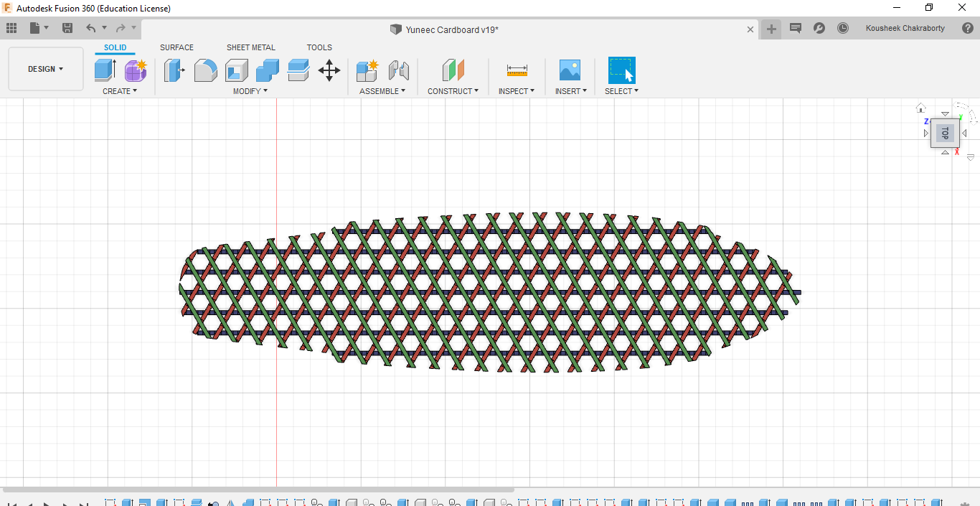Switch to the SURFACE tab
Screen dimensions: 980x506
tap(176, 47)
